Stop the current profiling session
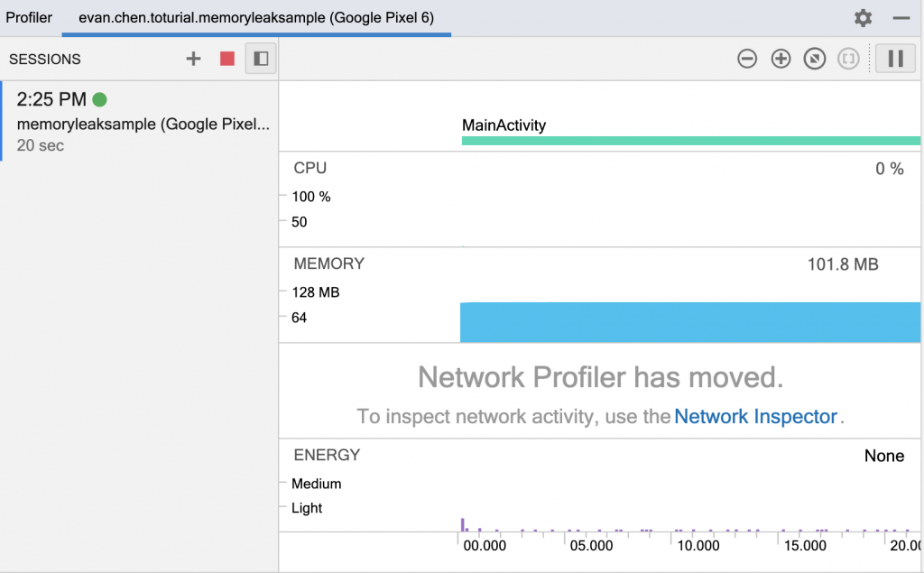The width and height of the screenshot is (924, 573). (x=227, y=59)
